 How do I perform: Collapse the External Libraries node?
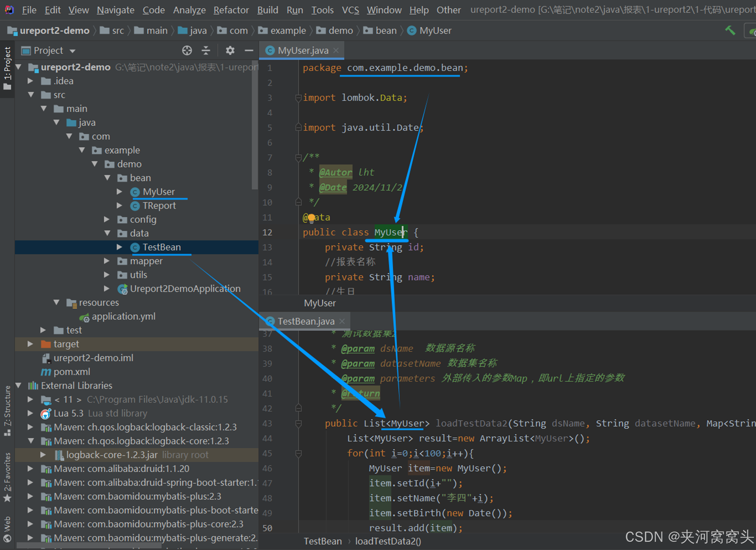coord(19,386)
